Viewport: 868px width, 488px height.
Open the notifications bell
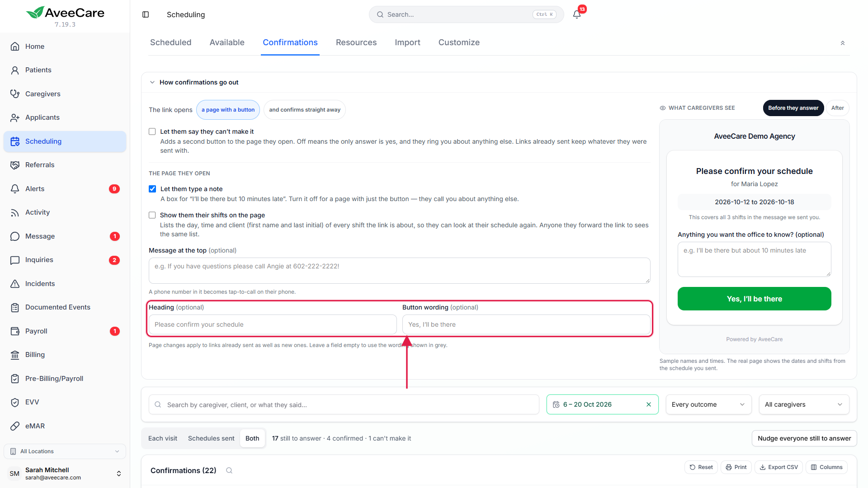coord(577,14)
